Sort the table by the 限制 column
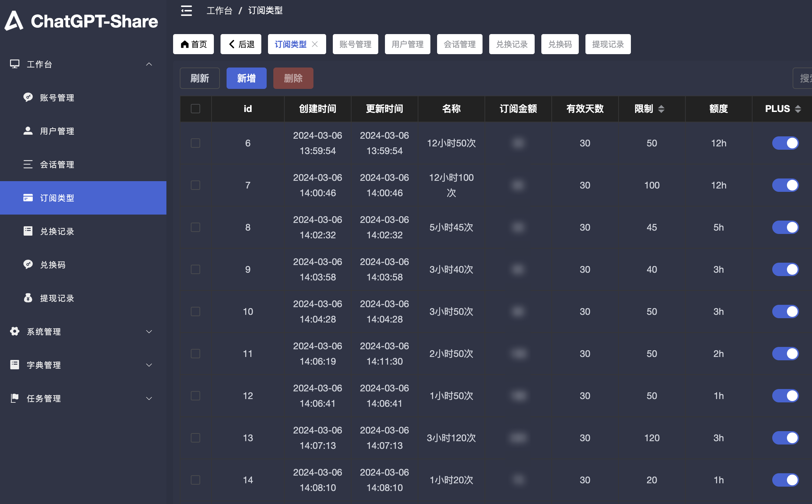This screenshot has width=812, height=504. (x=661, y=109)
